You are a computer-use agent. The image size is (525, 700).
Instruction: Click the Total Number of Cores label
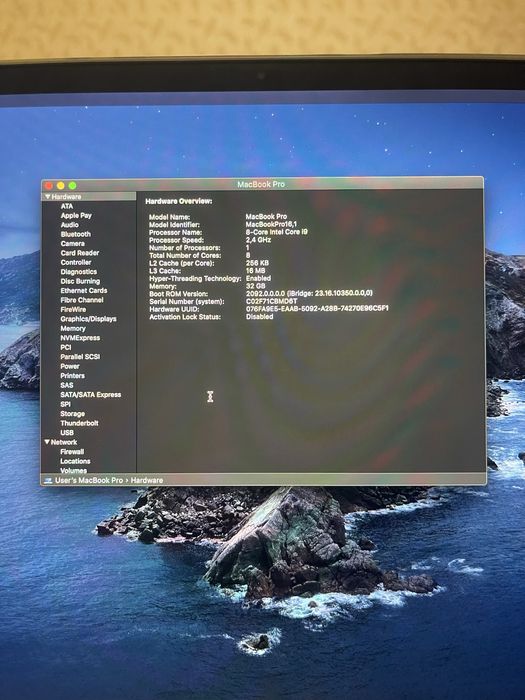tap(185, 255)
